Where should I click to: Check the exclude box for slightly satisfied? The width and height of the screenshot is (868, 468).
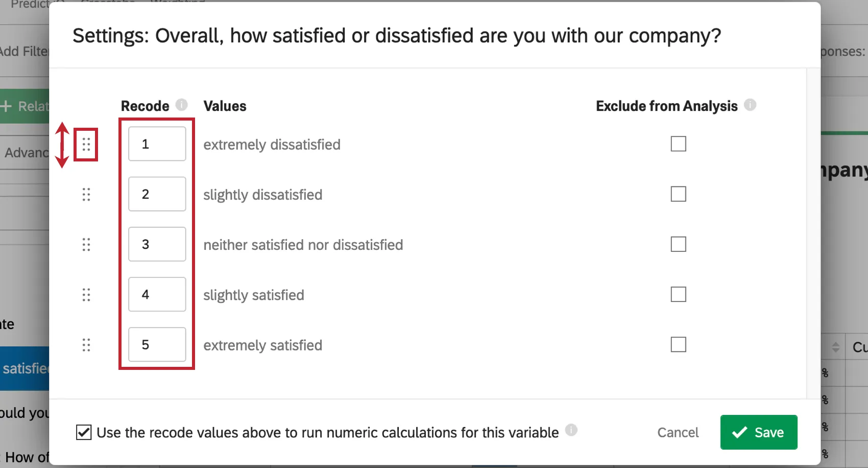(x=678, y=294)
